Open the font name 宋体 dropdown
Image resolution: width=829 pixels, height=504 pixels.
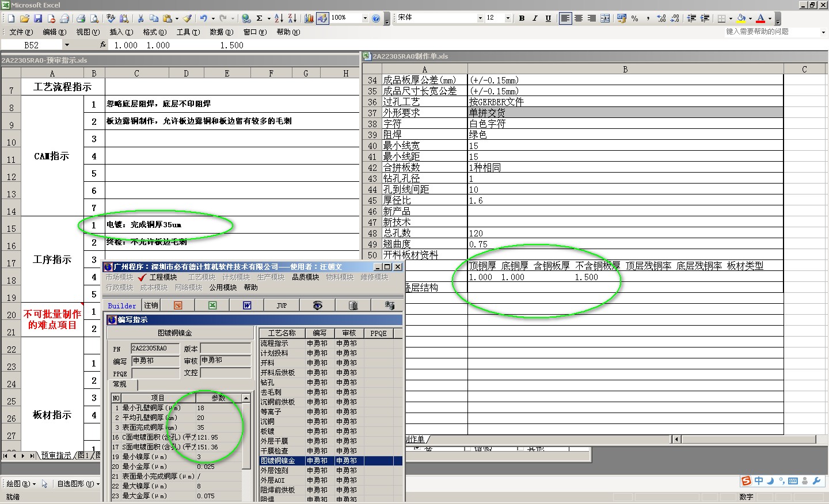tap(480, 18)
